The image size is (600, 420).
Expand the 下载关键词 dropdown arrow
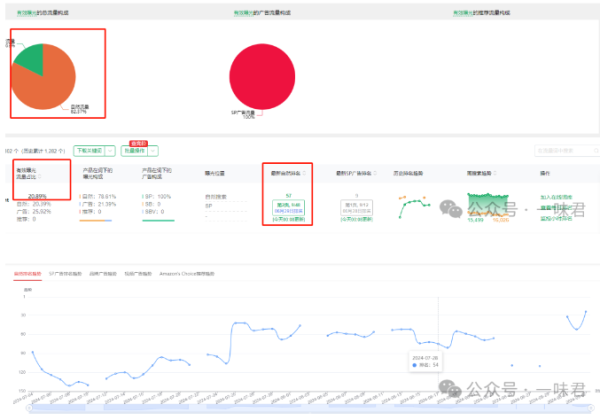tap(110, 151)
